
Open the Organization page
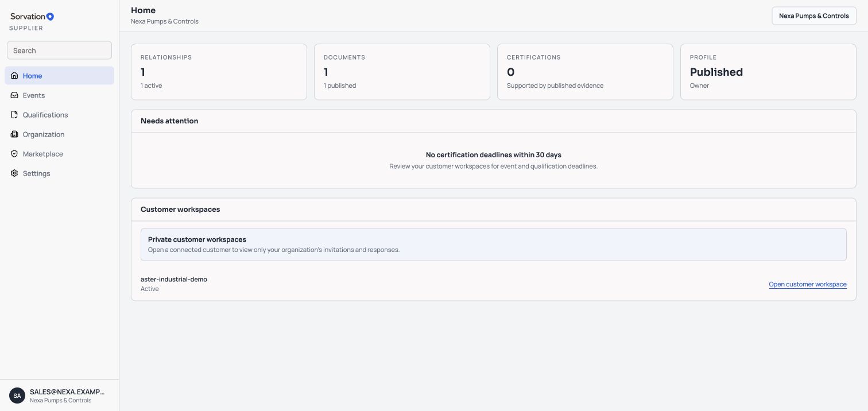pyautogui.click(x=60, y=134)
